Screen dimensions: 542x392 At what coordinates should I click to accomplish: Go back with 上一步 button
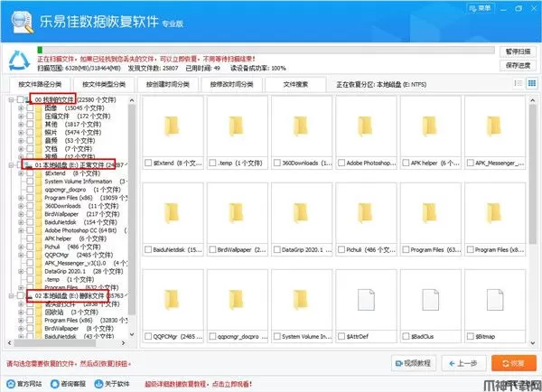pyautogui.click(x=464, y=363)
